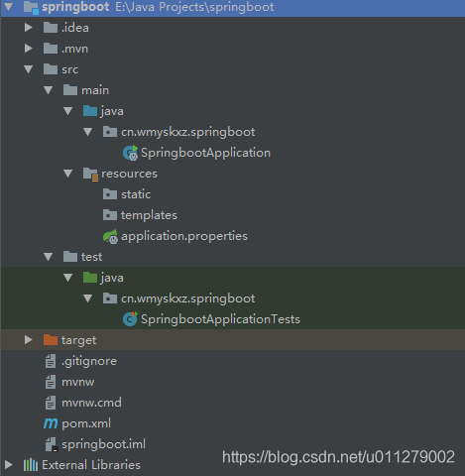
Task: Click the .mvn folder icon
Action: click(x=51, y=49)
